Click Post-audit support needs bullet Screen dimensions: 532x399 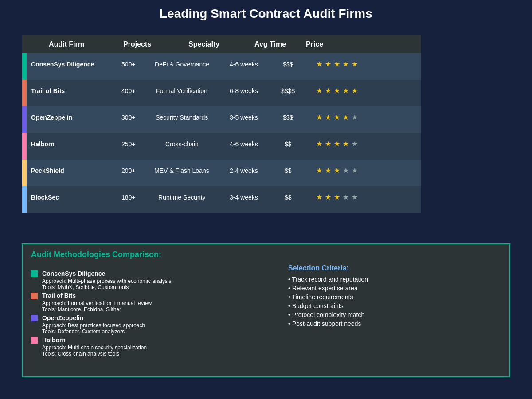(325, 324)
